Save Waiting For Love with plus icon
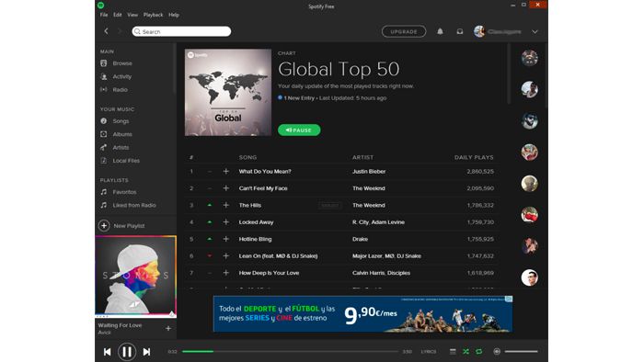644x362 pixels. 168,328
